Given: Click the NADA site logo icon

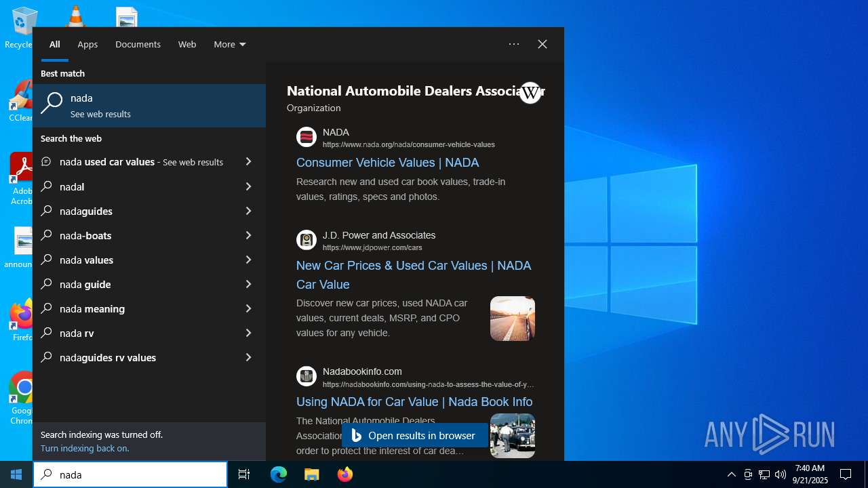Looking at the screenshot, I should click(x=307, y=138).
